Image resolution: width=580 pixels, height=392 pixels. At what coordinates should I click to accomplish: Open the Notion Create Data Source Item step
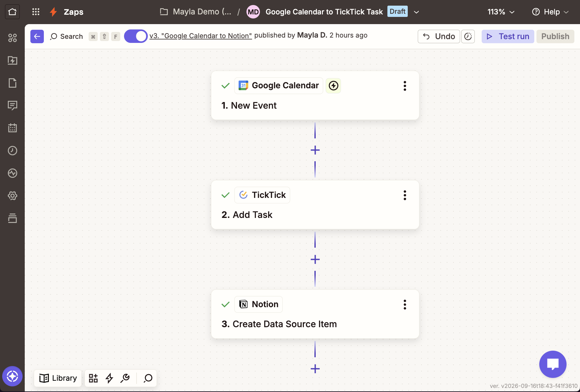pos(315,314)
